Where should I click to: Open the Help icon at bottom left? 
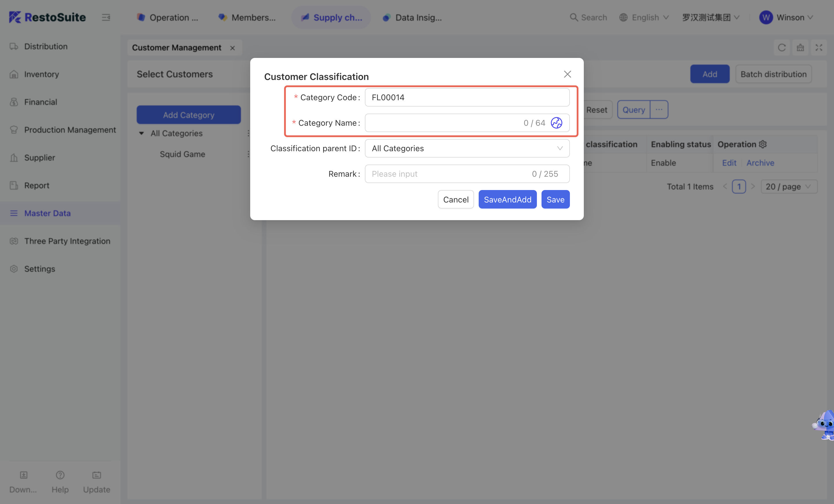coord(60,475)
